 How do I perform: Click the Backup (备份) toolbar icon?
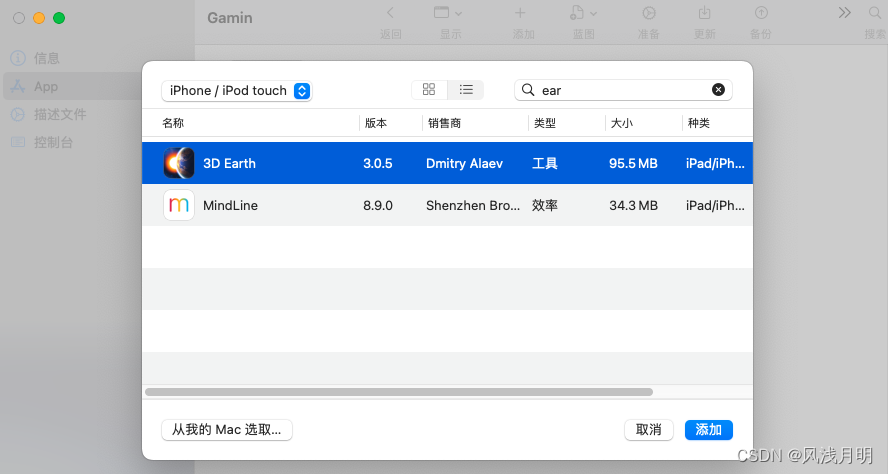tap(761, 13)
